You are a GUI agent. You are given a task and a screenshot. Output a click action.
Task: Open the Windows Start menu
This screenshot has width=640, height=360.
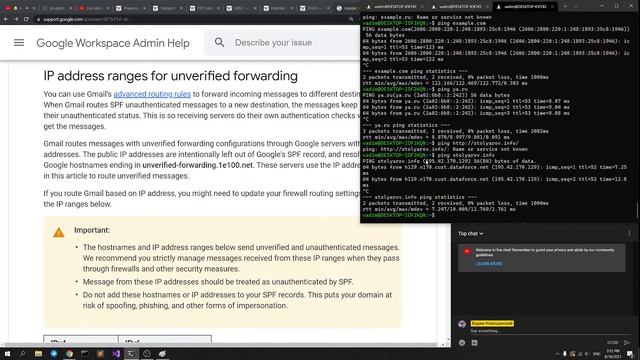[7, 354]
